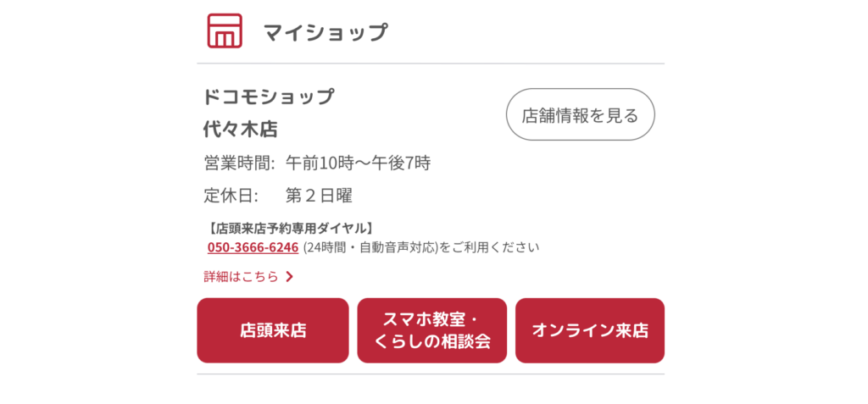Click the red My Shop store icon
The height and width of the screenshot is (404, 868).
coord(225,31)
